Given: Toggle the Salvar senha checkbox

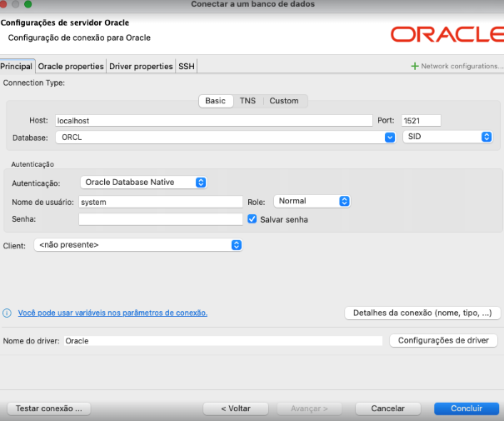Looking at the screenshot, I should pyautogui.click(x=252, y=219).
